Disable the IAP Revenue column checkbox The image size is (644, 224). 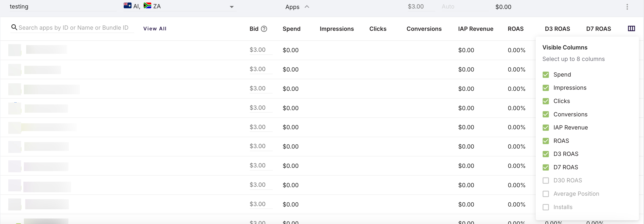coord(546,128)
